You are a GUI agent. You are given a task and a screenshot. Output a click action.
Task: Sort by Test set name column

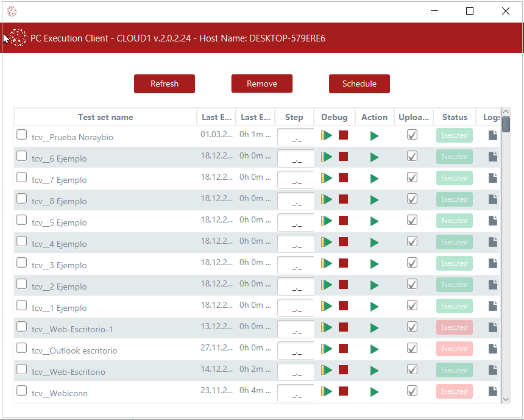105,117
